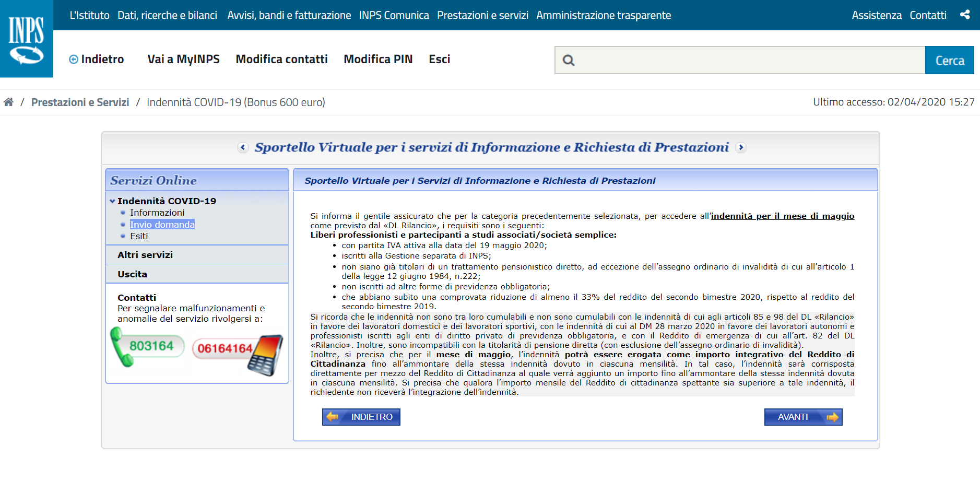Viewport: 980px width, 492px height.
Task: Open the L'Istituto menu
Action: (x=90, y=15)
